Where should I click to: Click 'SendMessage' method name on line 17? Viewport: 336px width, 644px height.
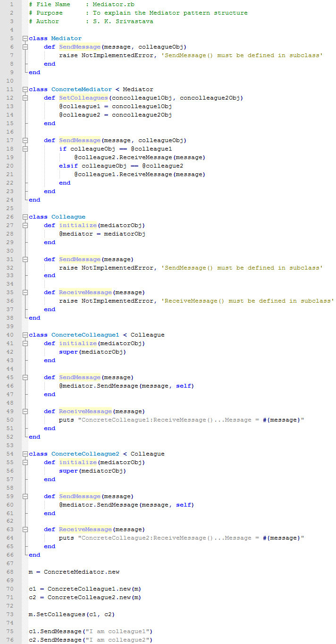[80, 140]
